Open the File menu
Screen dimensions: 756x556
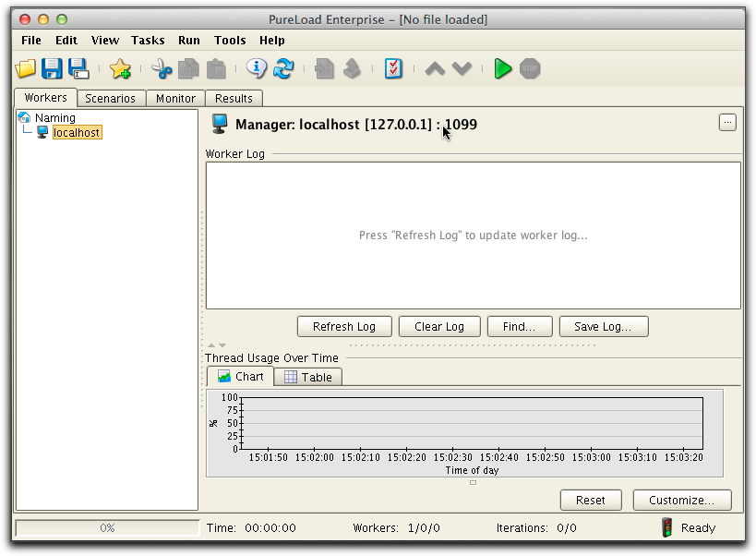[x=31, y=41]
